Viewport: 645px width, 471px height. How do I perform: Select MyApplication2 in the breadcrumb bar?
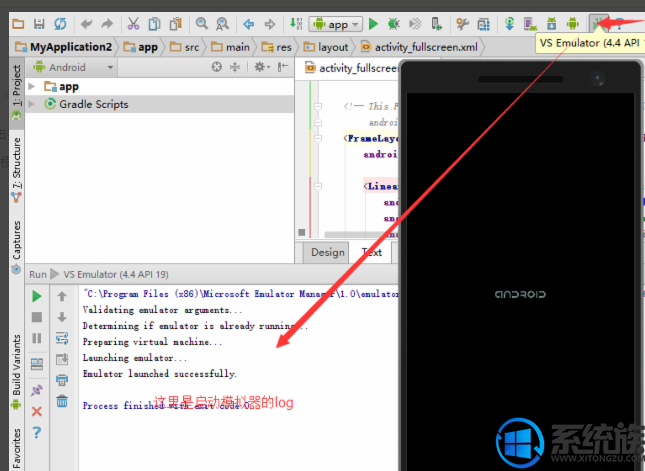coord(64,47)
